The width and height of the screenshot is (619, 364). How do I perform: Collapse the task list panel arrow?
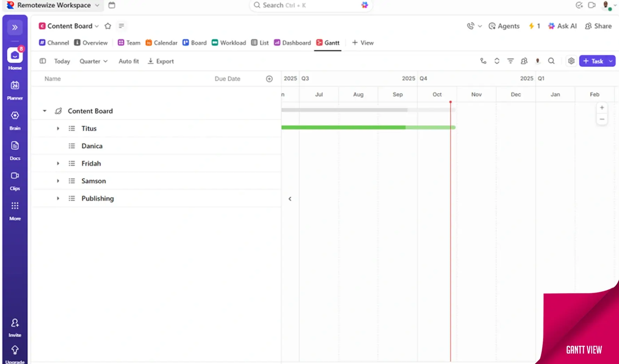(x=290, y=199)
